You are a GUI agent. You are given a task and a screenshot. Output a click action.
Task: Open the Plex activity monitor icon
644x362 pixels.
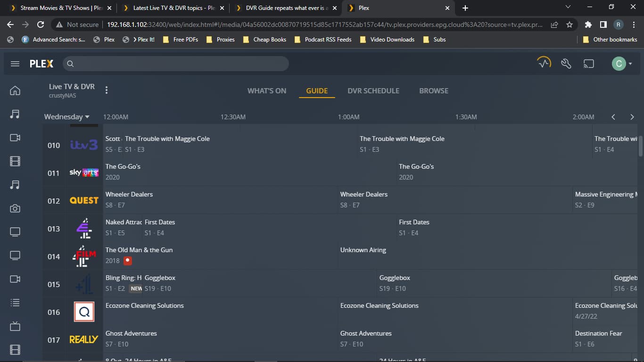(x=544, y=64)
